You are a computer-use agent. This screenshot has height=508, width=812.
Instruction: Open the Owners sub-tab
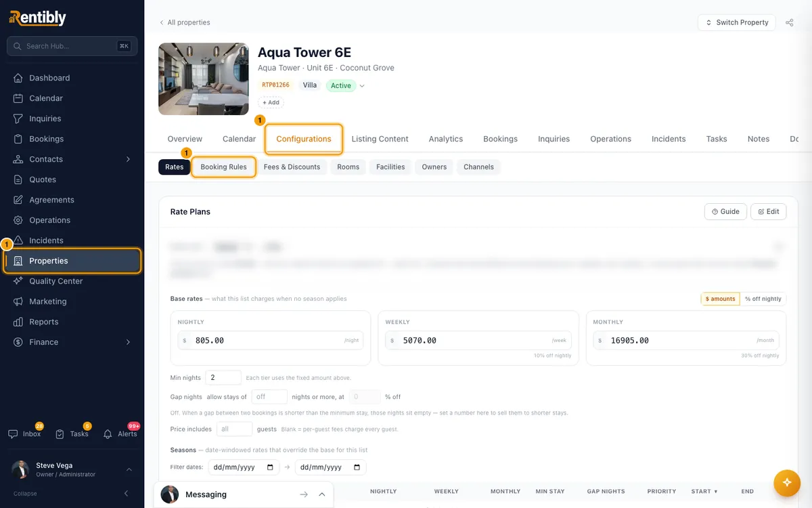coord(434,167)
